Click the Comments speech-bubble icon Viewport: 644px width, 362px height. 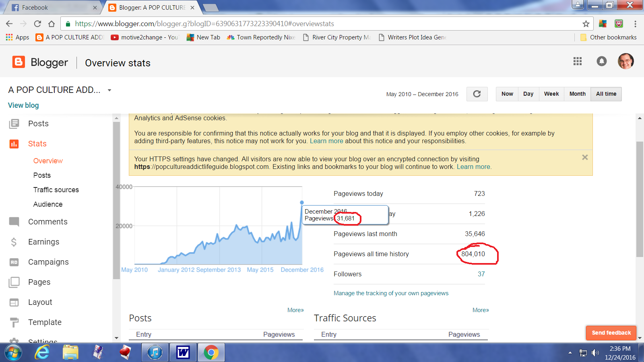point(14,222)
